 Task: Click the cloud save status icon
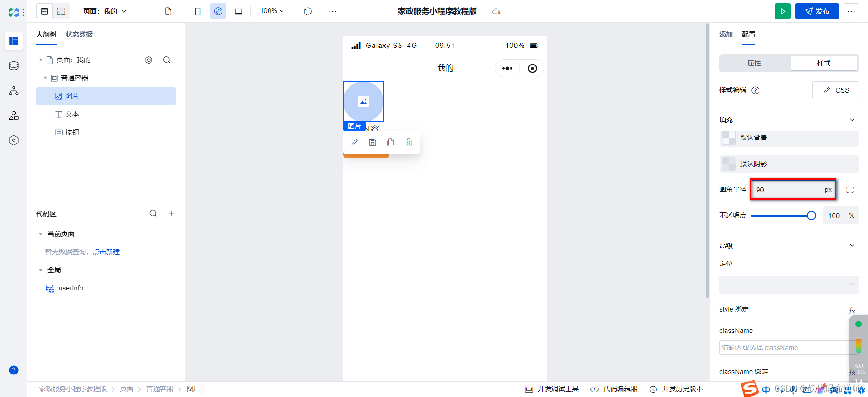tap(496, 11)
